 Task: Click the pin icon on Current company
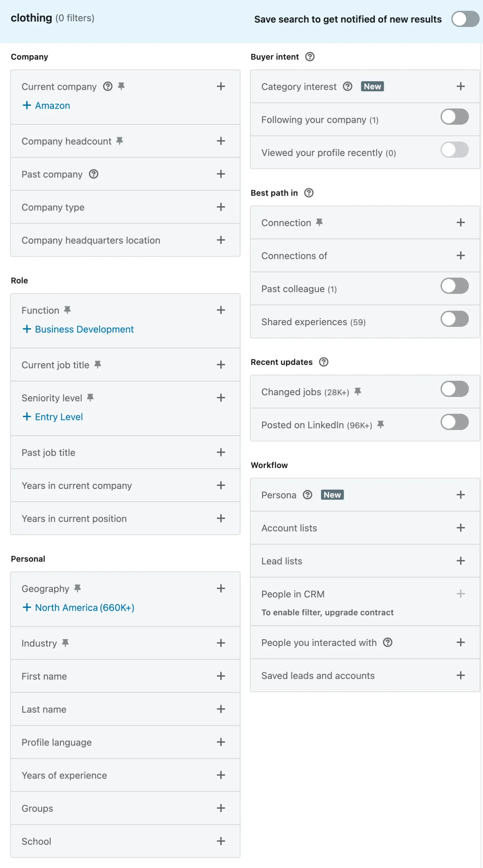(121, 86)
